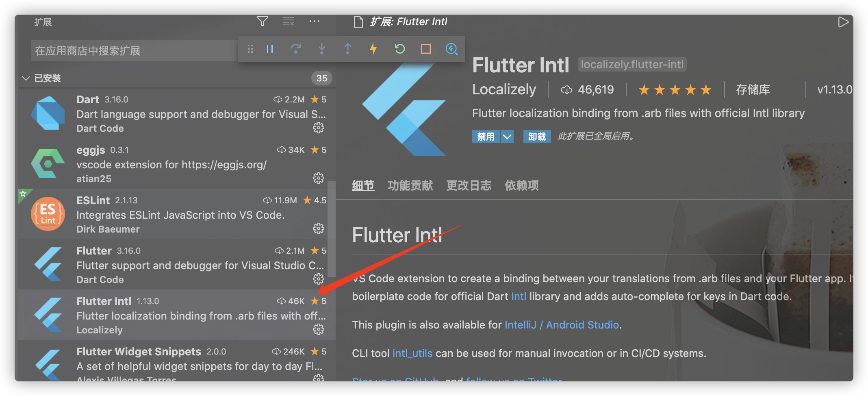Click the Dirk Baeumer publisher name
868x396 pixels.
coord(108,229)
